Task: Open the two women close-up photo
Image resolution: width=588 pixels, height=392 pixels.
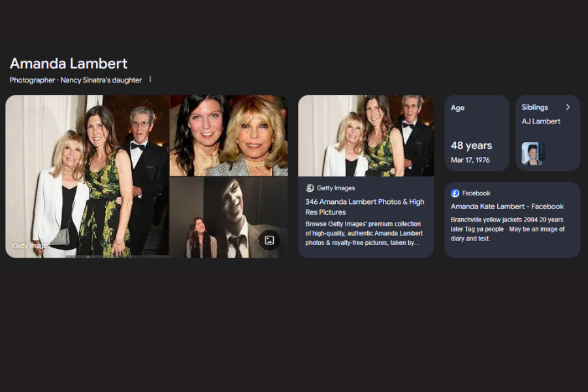Action: point(229,135)
